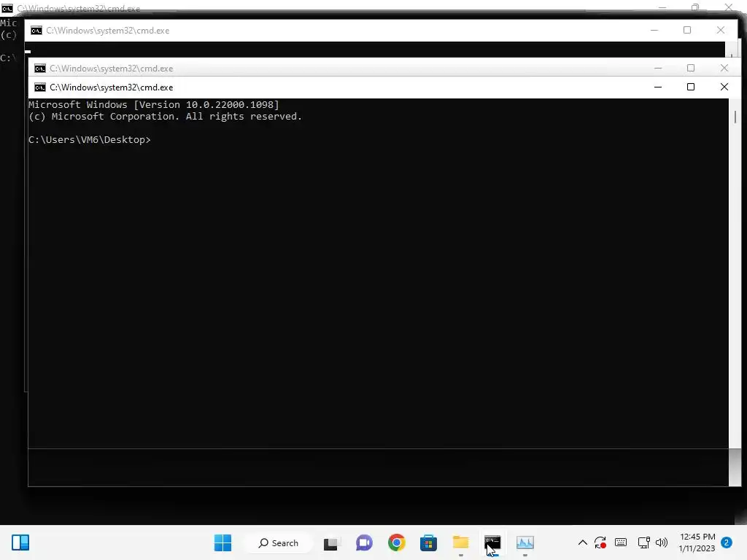Close the front Command Prompt window
This screenshot has height=560, width=747.
(724, 87)
